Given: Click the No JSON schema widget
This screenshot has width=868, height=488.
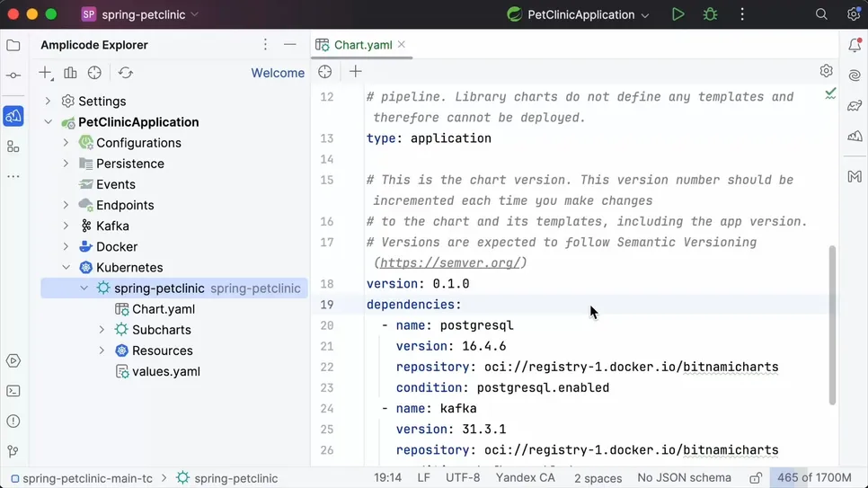Looking at the screenshot, I should coord(684,478).
